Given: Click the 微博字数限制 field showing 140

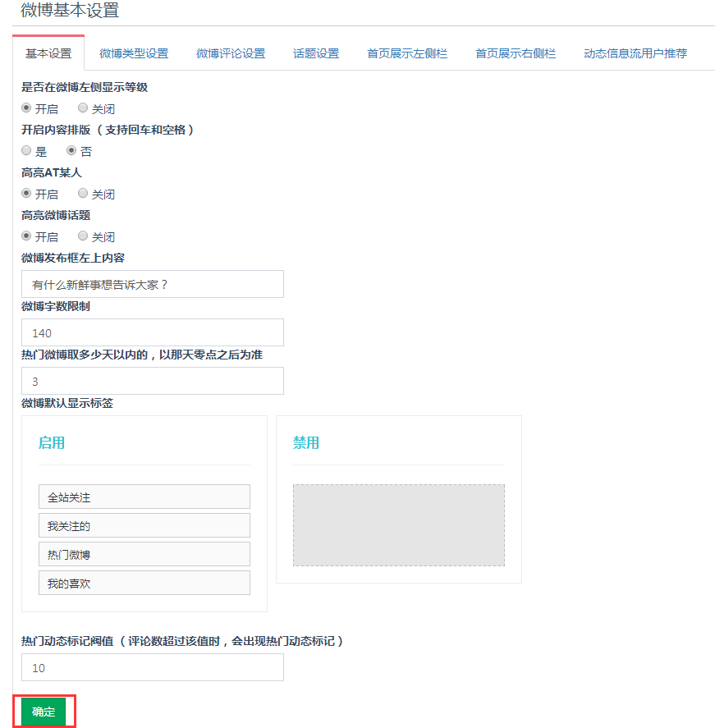Looking at the screenshot, I should pos(153,332).
